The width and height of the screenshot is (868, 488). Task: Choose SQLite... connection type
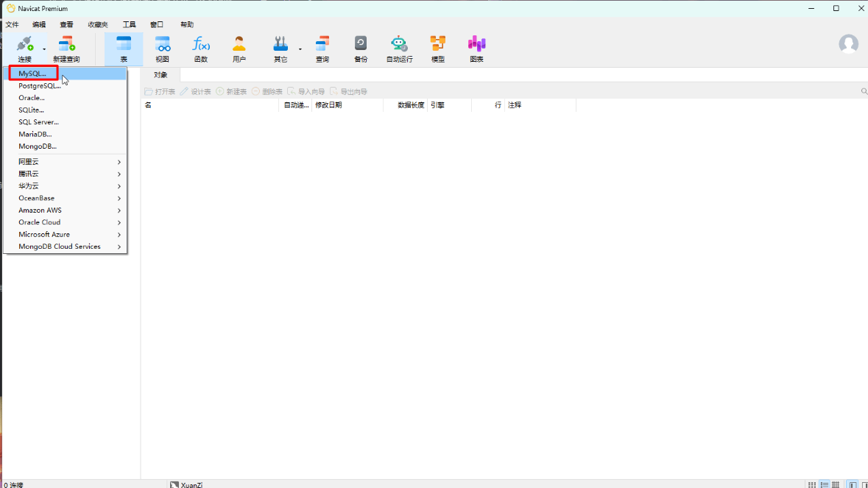[x=66, y=110]
